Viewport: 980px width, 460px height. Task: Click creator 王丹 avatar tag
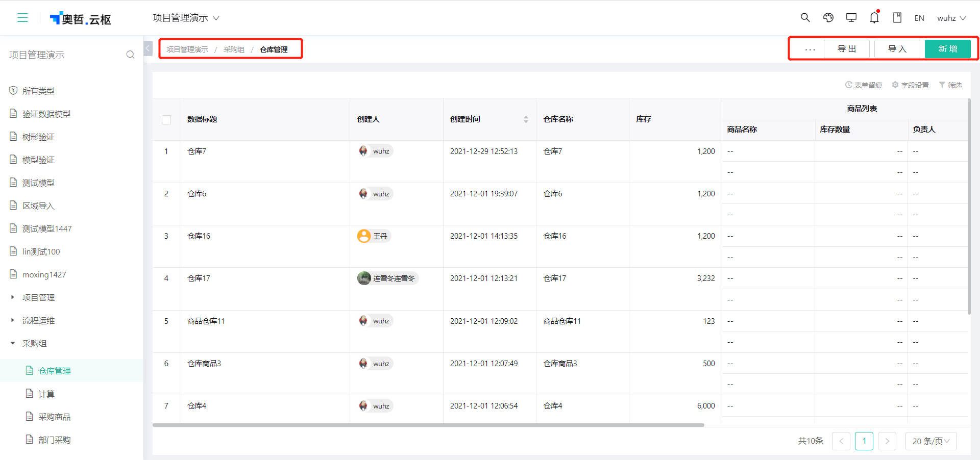tap(374, 236)
